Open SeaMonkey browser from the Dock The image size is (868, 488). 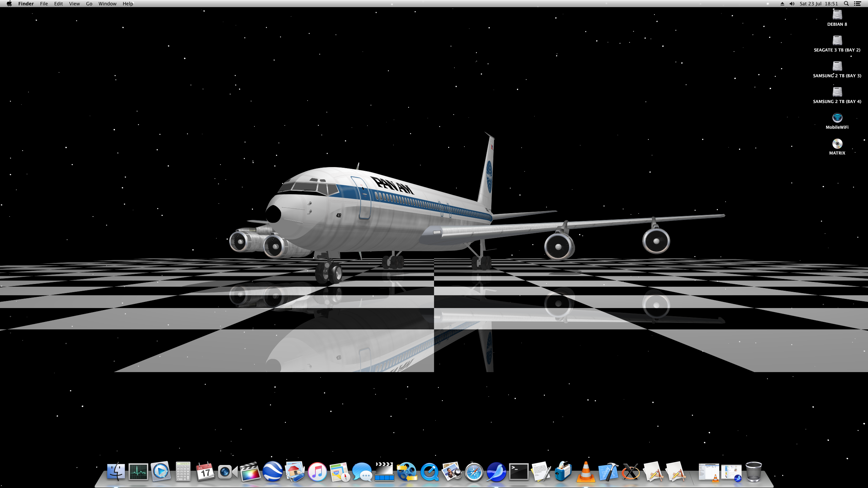click(x=496, y=471)
